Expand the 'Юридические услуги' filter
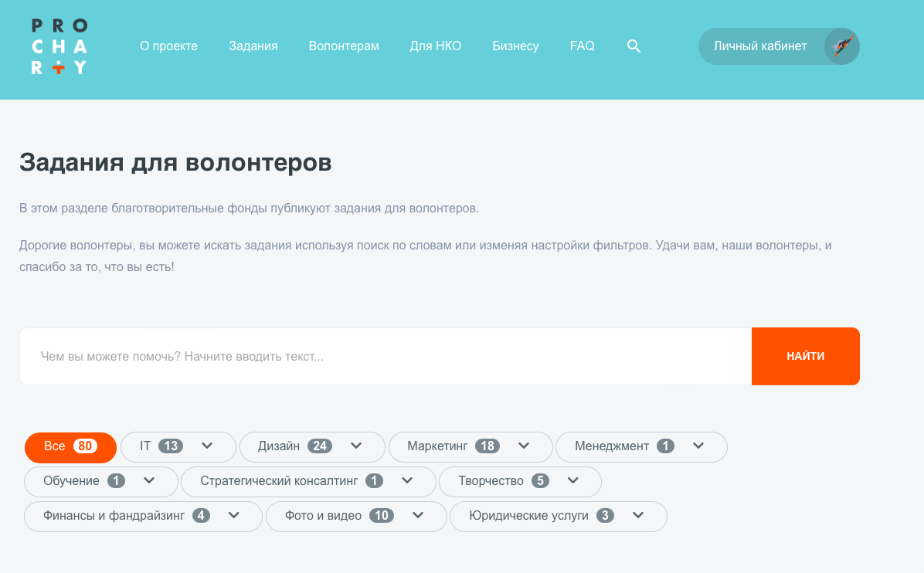This screenshot has height=573, width=924. tap(638, 516)
